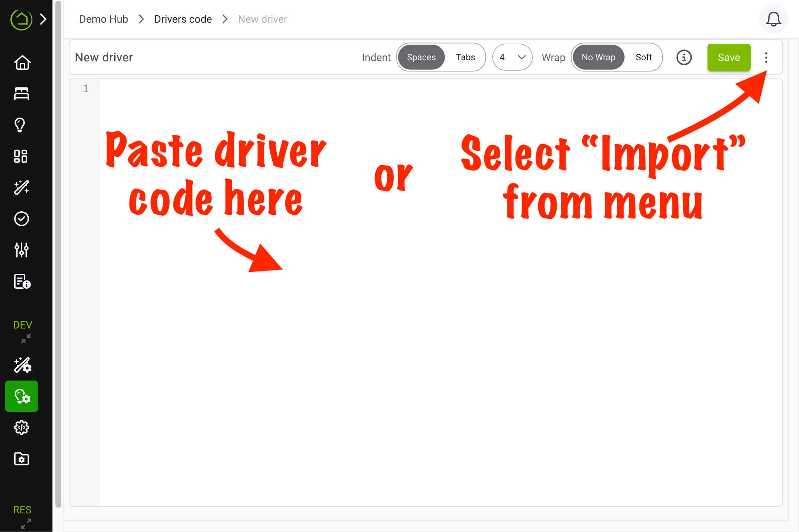Open the Dashboards grid icon
Image resolution: width=799 pixels, height=532 pixels.
pyautogui.click(x=21, y=156)
